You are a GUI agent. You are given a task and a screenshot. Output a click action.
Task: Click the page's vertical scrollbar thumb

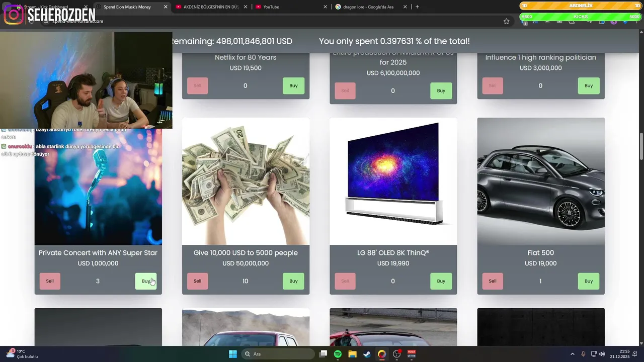pyautogui.click(x=641, y=146)
